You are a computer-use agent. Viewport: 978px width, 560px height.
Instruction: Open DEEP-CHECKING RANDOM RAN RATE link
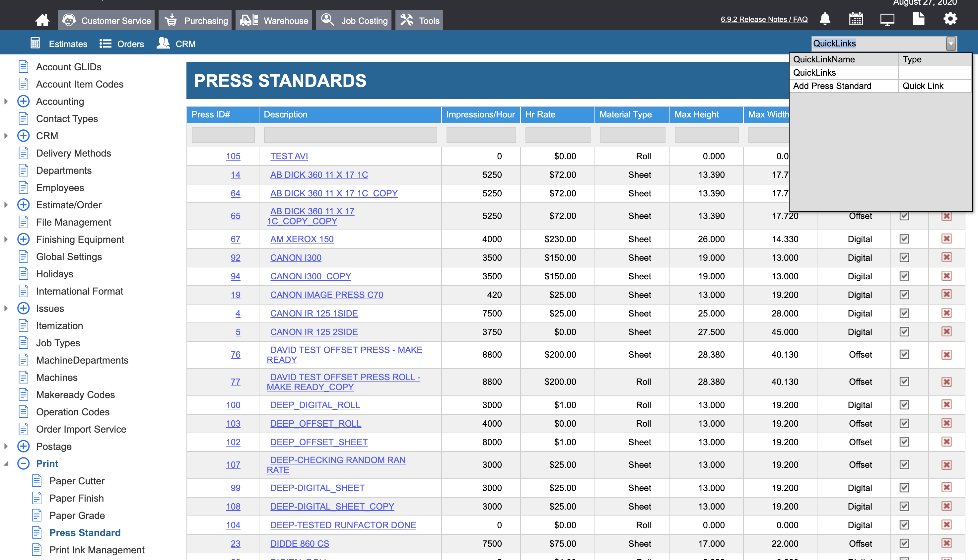(x=336, y=464)
